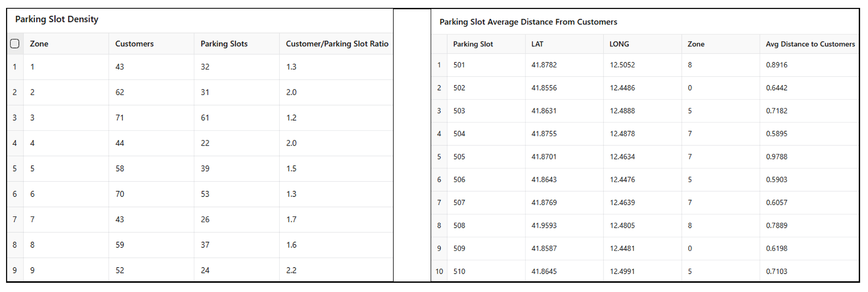Select the ratio cell showing 2.2
This screenshot has height=292, width=868.
pos(291,270)
